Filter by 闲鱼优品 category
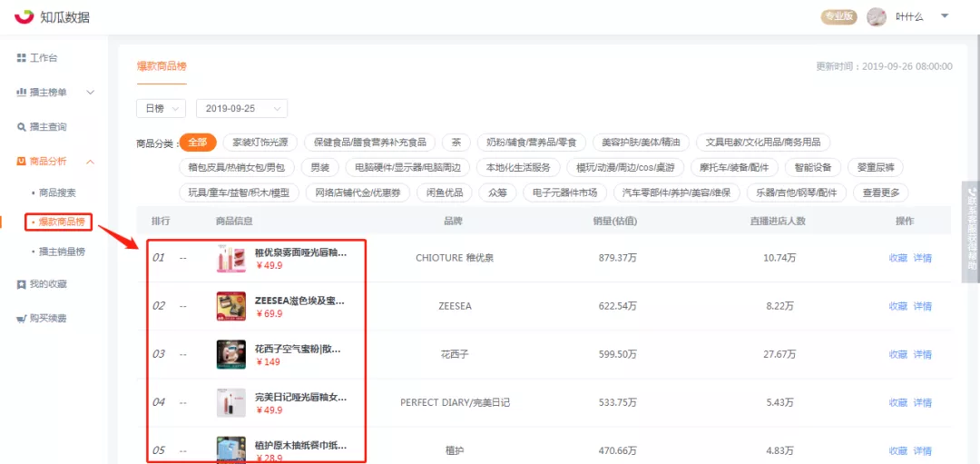Screen dimensions: 980x464 445,193
